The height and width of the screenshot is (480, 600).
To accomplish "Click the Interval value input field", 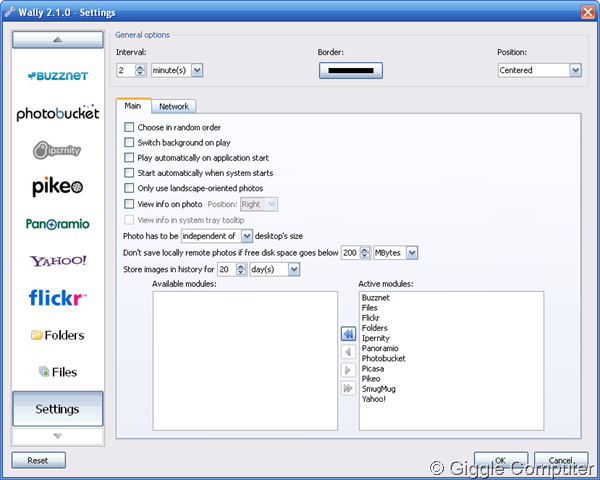I will 126,70.
